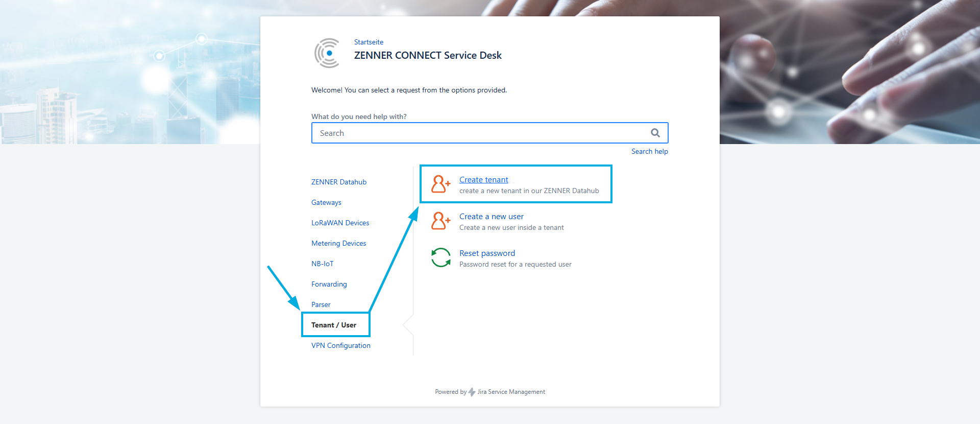Click the ZENNER CONNECT logo icon

[327, 53]
